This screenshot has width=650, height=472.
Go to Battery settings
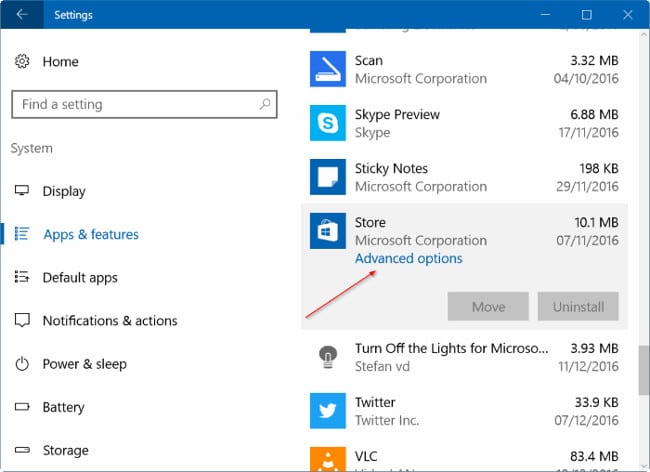click(63, 407)
